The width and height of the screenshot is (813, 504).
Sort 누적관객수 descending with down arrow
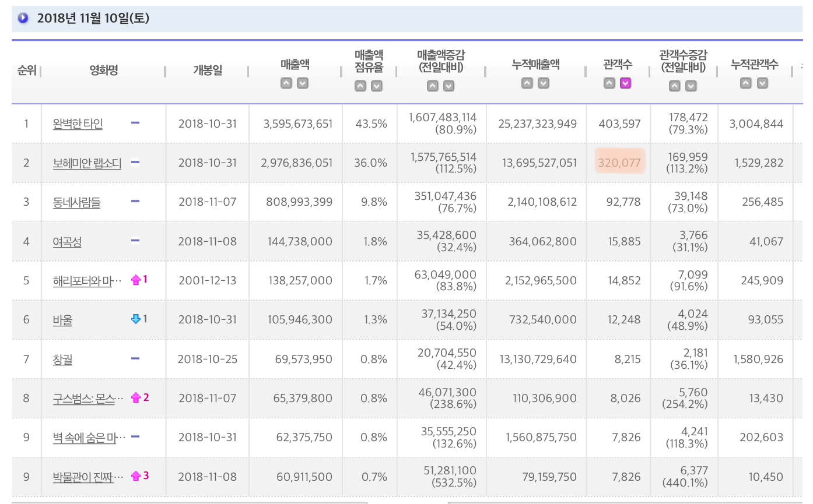(x=762, y=83)
